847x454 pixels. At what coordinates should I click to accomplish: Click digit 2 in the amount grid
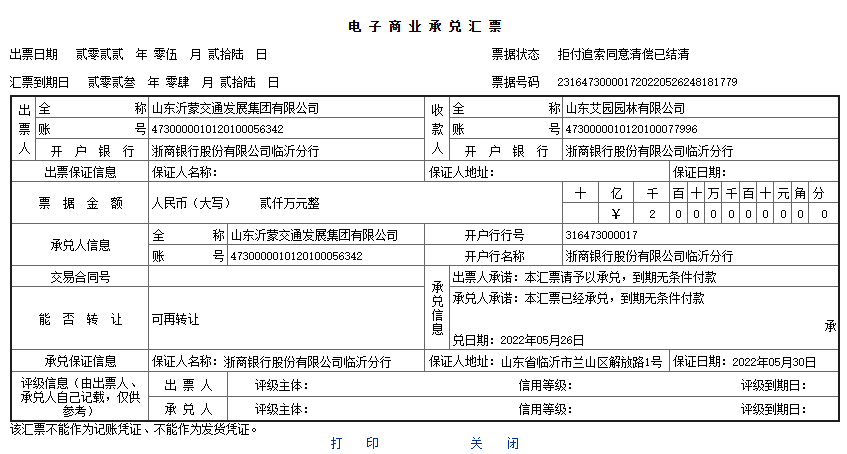click(652, 214)
